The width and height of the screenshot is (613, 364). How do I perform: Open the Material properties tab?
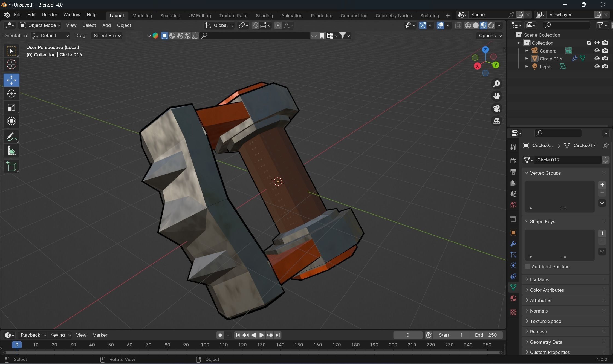coord(513,298)
